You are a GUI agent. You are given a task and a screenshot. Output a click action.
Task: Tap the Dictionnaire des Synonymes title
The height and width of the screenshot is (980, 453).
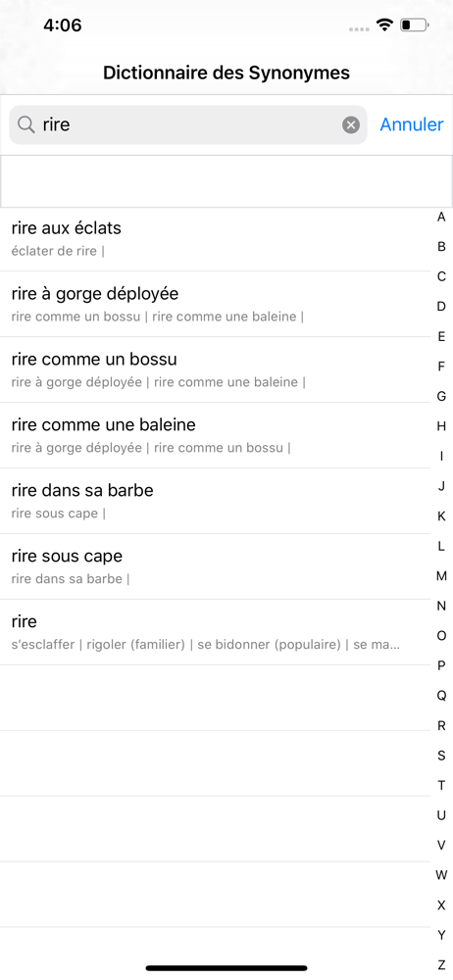click(226, 73)
